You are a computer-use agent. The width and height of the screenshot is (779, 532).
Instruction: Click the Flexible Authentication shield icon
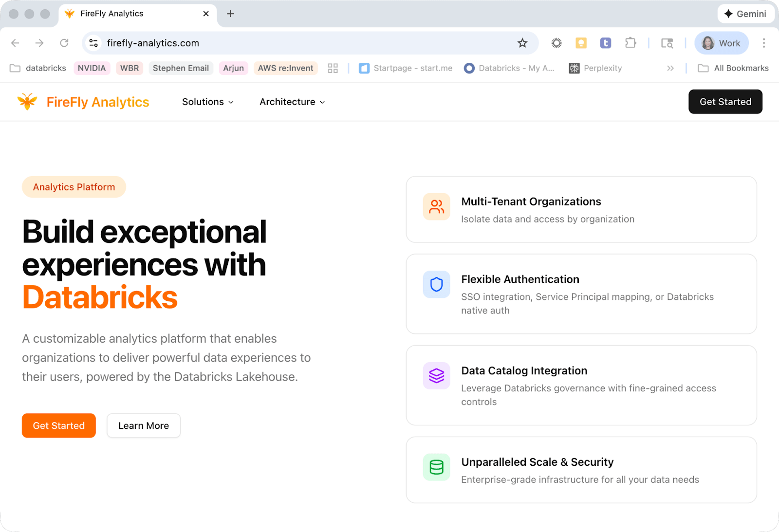pos(436,284)
